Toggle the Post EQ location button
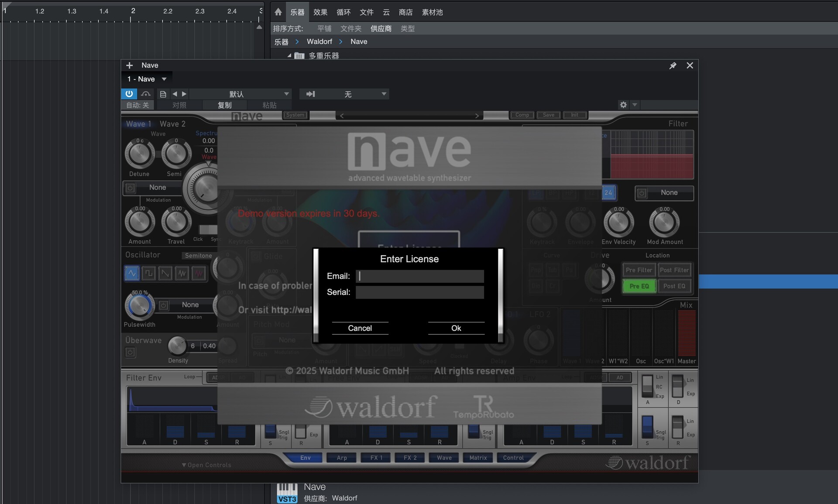 coord(674,286)
